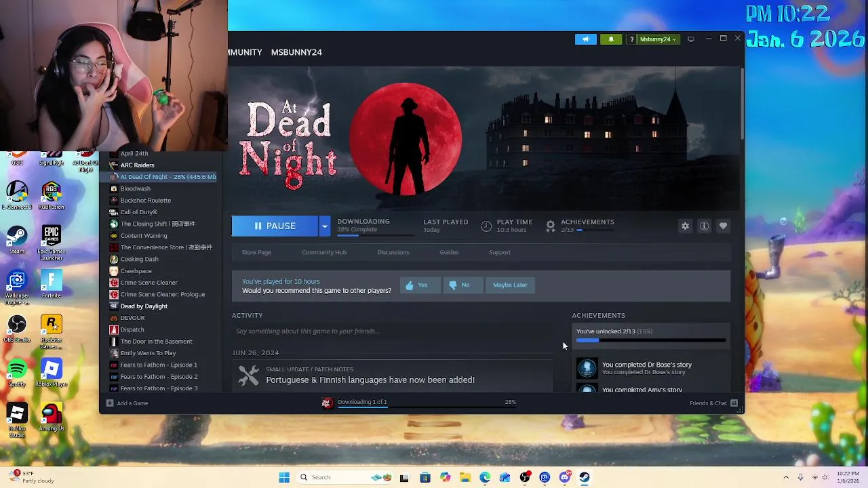Viewport: 868px width, 488px height.
Task: Open Roblox Studio desktop shortcut
Action: 17,420
